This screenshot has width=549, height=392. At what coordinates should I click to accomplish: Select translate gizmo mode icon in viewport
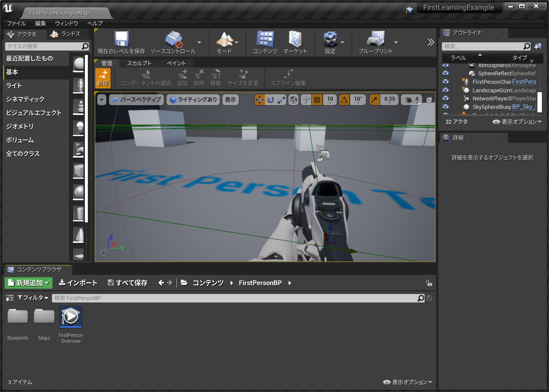tap(260, 100)
